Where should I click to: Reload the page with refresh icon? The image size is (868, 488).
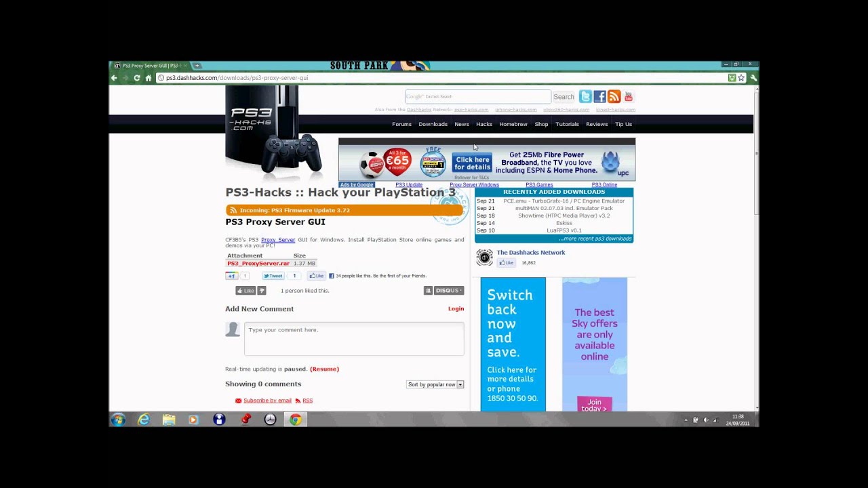[x=137, y=78]
